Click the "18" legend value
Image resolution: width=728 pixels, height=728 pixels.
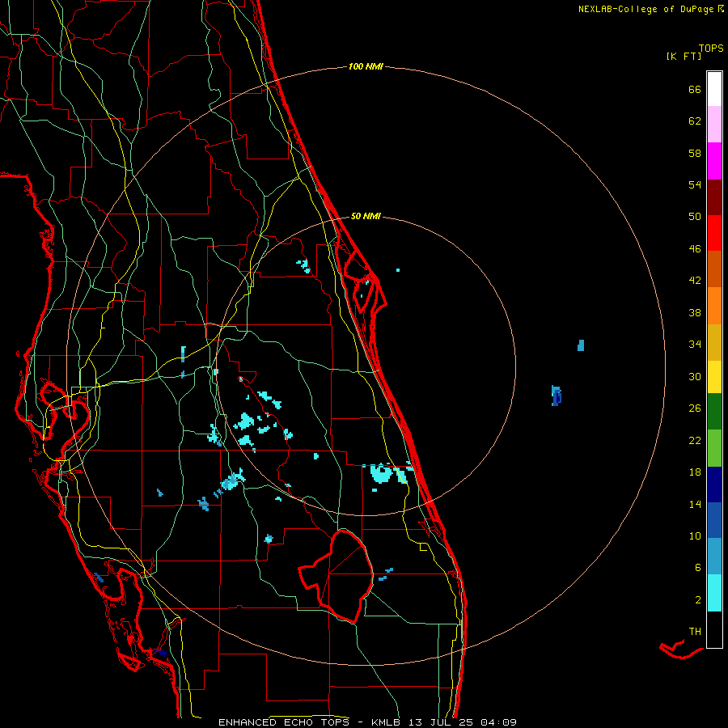[695, 472]
